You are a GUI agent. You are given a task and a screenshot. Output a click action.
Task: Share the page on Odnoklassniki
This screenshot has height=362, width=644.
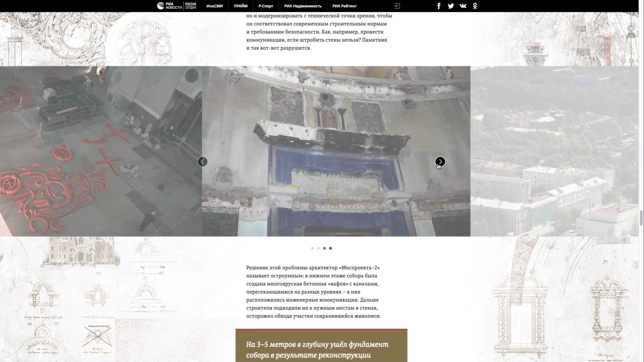(x=475, y=6)
